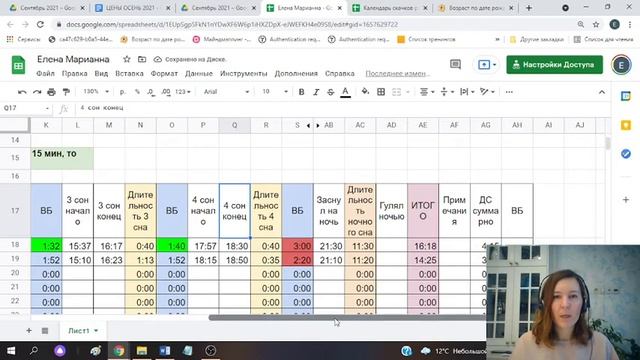Click the Merge cells icon

point(396,92)
